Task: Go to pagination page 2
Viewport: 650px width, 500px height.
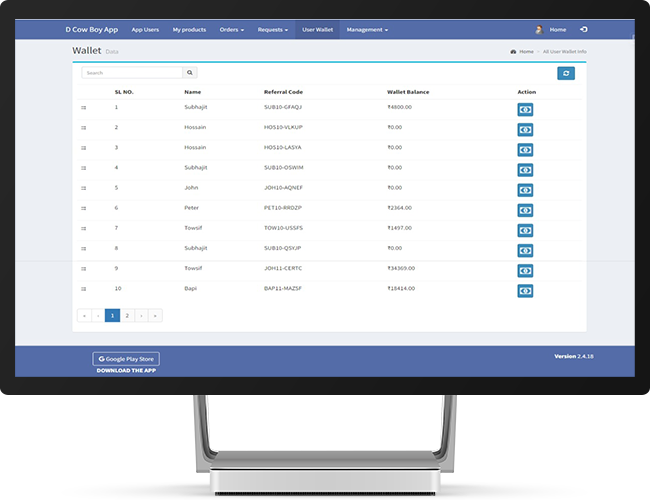Action: [127, 315]
